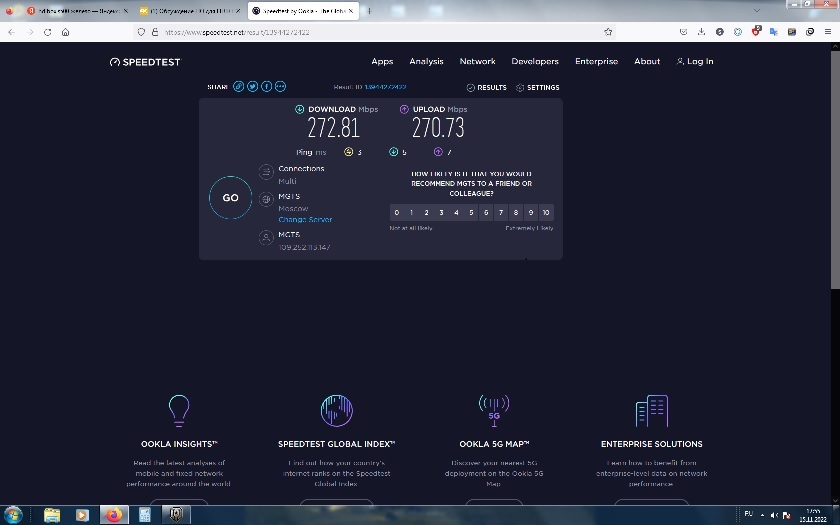The image size is (840, 525).
Task: Share result on Facebook icon
Action: click(266, 86)
